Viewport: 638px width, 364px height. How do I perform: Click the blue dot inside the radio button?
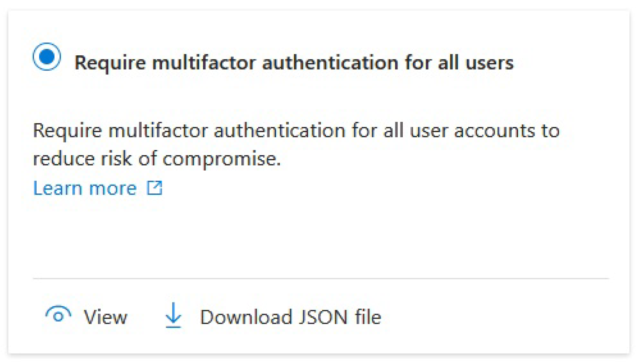(47, 56)
